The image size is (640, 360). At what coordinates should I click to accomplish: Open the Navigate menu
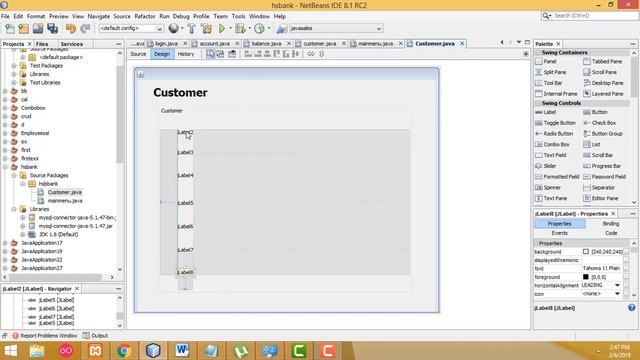coord(99,16)
